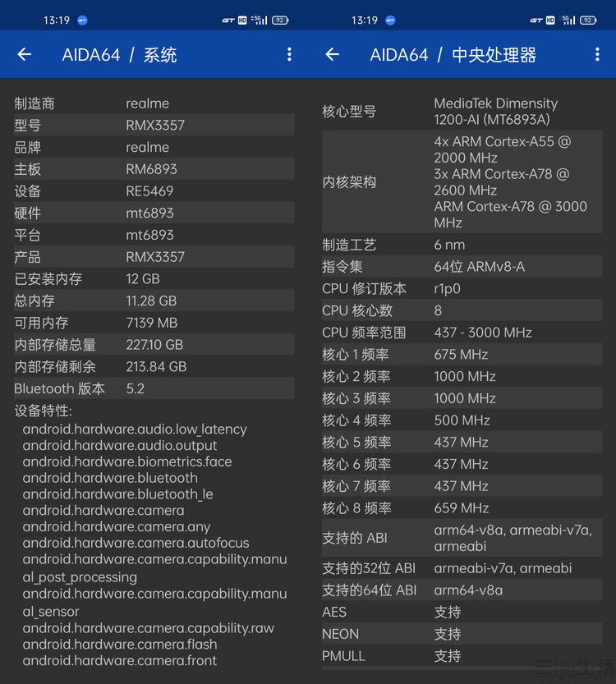
Task: Select android.hardware.biometrics.face entry
Action: click(127, 461)
